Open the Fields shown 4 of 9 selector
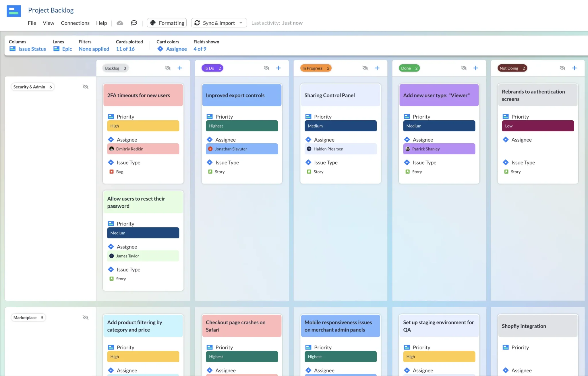This screenshot has width=588, height=376. (x=200, y=49)
